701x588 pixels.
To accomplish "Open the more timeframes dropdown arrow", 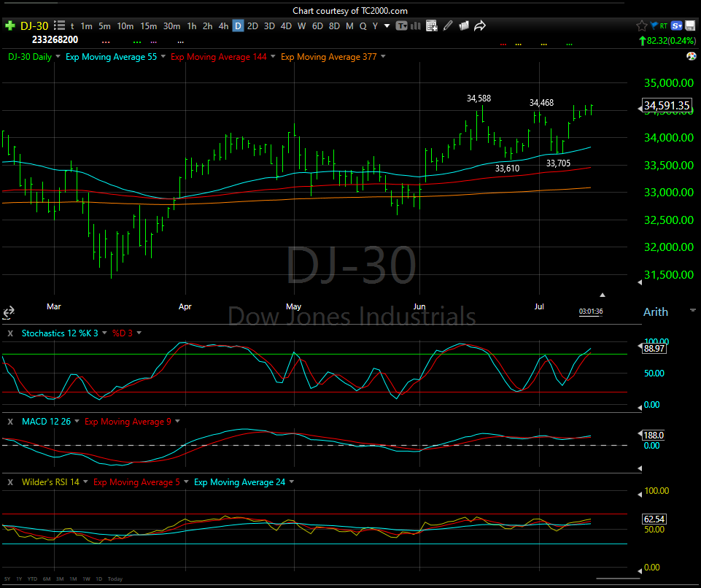I will click(387, 26).
